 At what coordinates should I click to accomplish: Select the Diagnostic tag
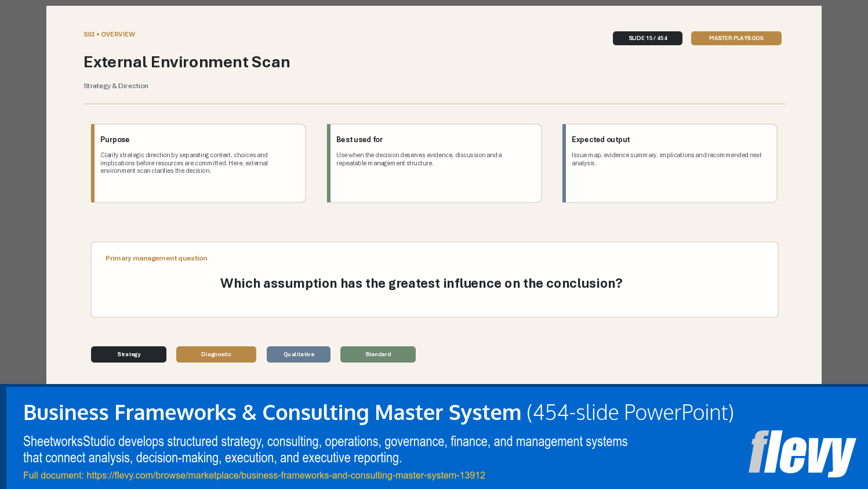pos(216,354)
